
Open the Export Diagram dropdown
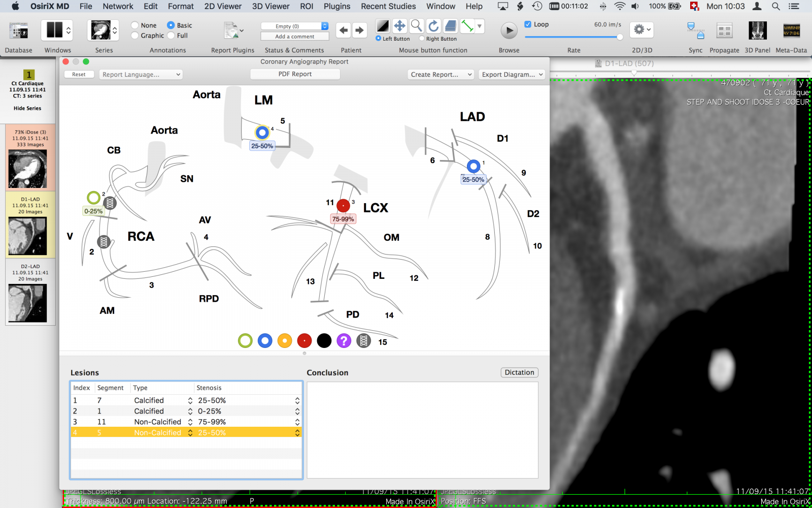(x=511, y=74)
